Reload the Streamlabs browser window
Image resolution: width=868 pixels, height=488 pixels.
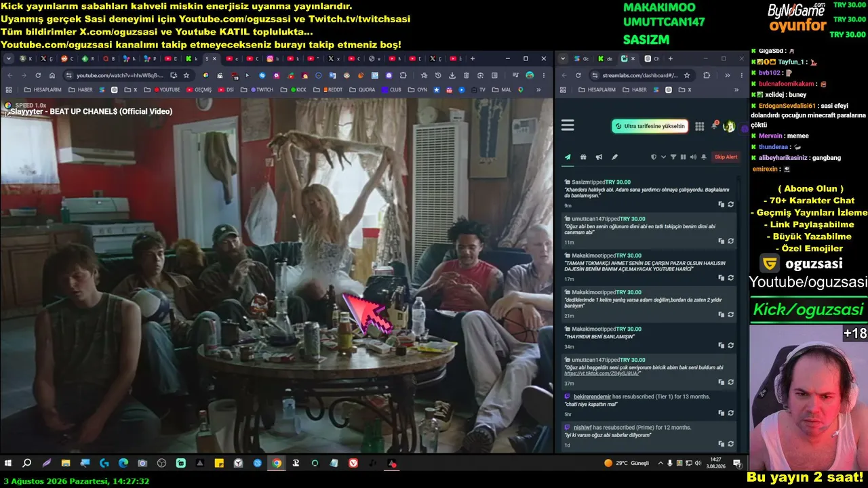[578, 75]
